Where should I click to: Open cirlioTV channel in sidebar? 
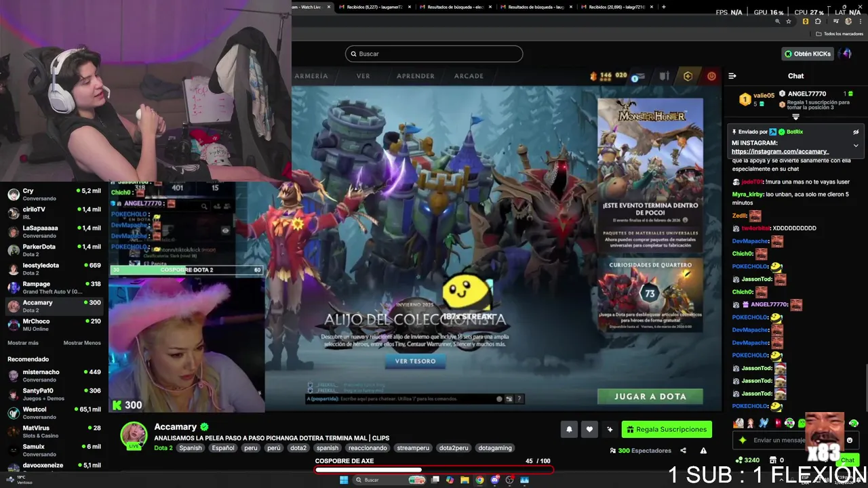(x=54, y=213)
